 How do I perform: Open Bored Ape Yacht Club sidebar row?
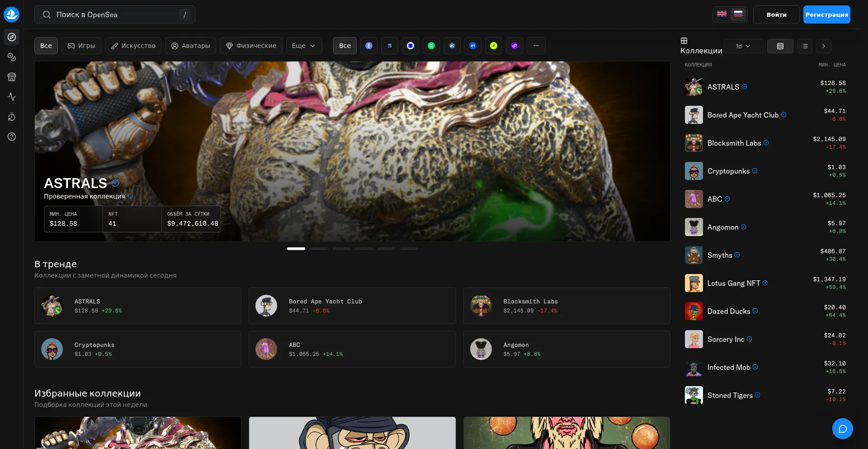(765, 115)
